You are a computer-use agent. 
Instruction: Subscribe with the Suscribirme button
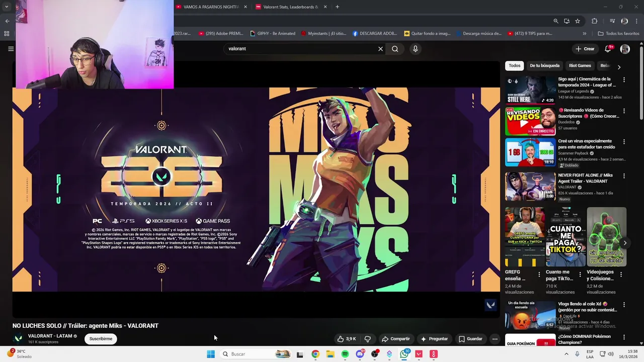[101, 339]
